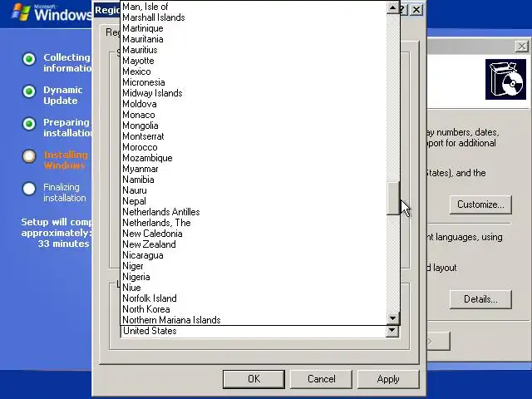This screenshot has height=399, width=532.
Task: Open Customize in the setup wizard window
Action: [x=480, y=204]
